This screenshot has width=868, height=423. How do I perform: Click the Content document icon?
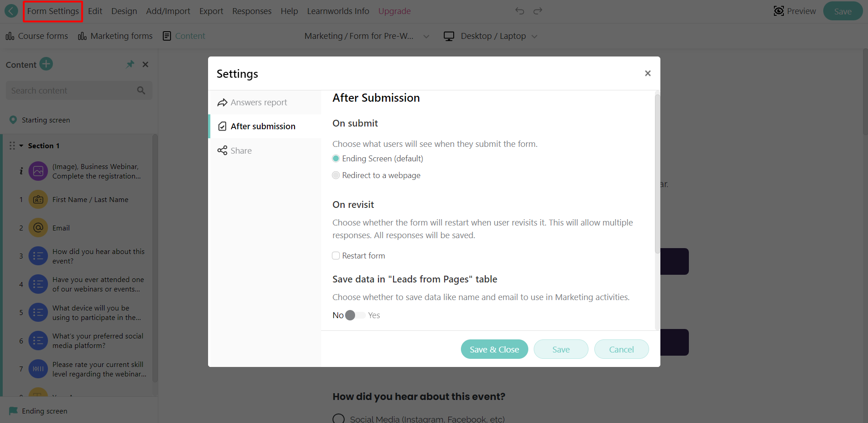pyautogui.click(x=167, y=36)
